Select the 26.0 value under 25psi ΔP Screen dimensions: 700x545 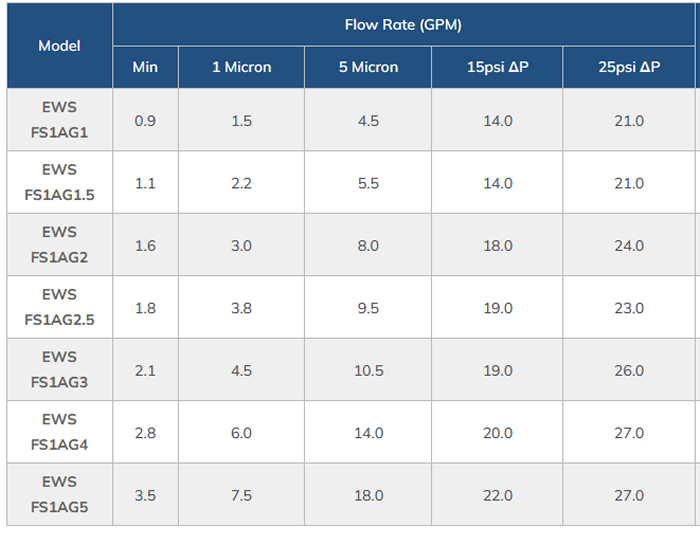point(629,371)
